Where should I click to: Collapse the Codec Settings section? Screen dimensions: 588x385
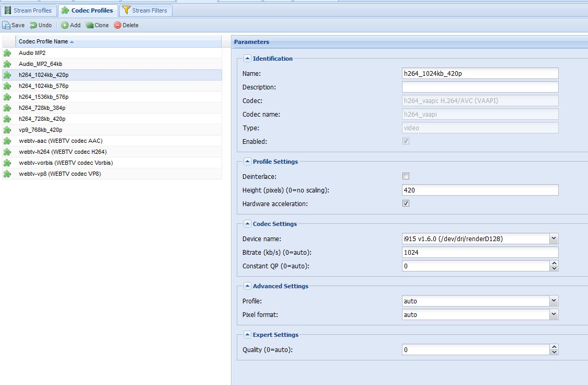[248, 224]
